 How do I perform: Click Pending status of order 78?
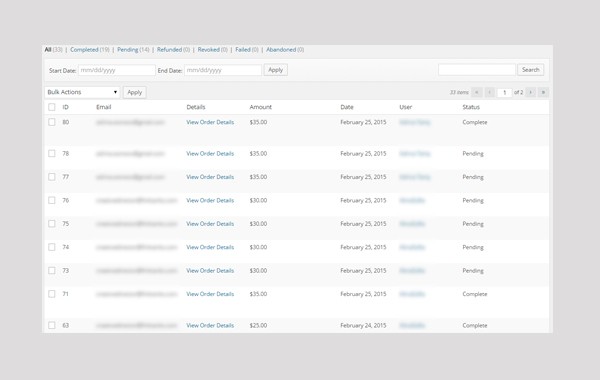pyautogui.click(x=473, y=153)
